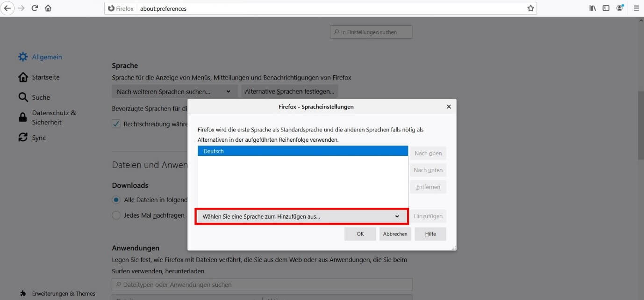Focus the 'In Einstellungen suchen' search field

tap(371, 32)
